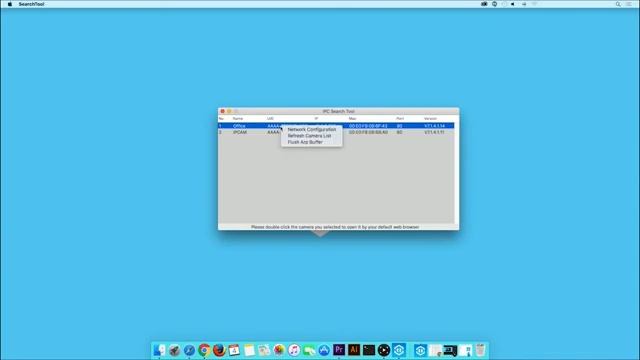640x360 pixels.
Task: Click the camera recorder menu bar icon
Action: pyautogui.click(x=484, y=4)
